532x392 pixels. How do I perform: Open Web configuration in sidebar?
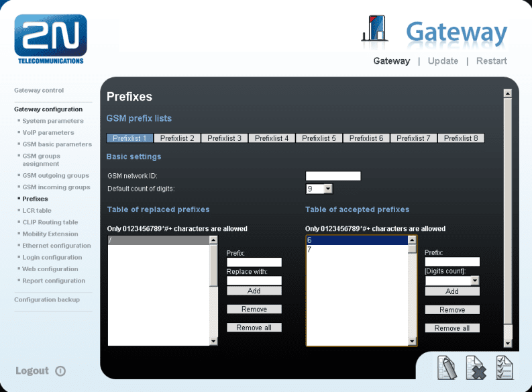50,268
